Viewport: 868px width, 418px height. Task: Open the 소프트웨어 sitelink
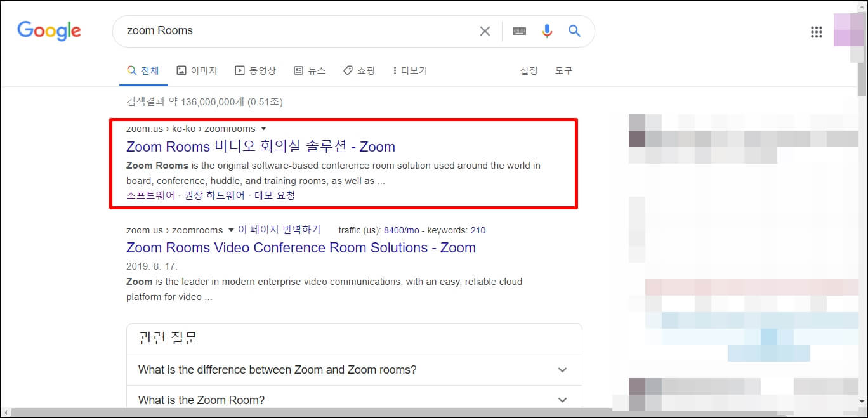[150, 195]
